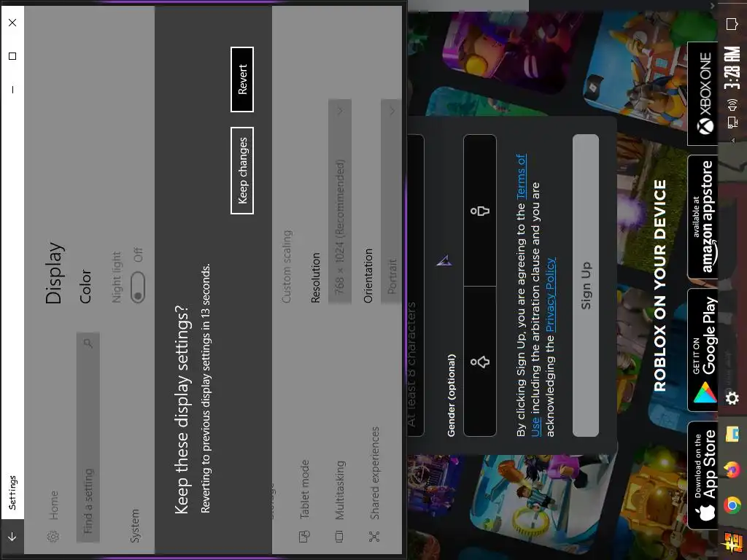Open the Resolution dropdown
The height and width of the screenshot is (560, 747).
tap(340, 201)
